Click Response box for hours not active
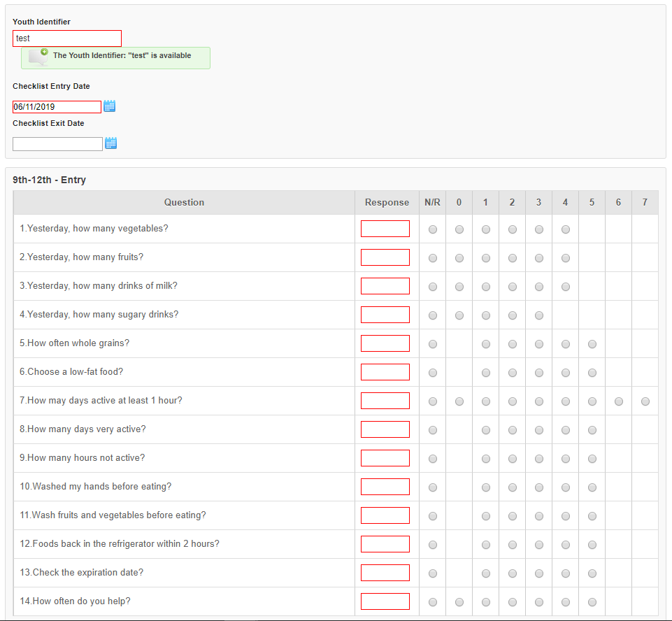This screenshot has height=621, width=672. pyautogui.click(x=385, y=458)
